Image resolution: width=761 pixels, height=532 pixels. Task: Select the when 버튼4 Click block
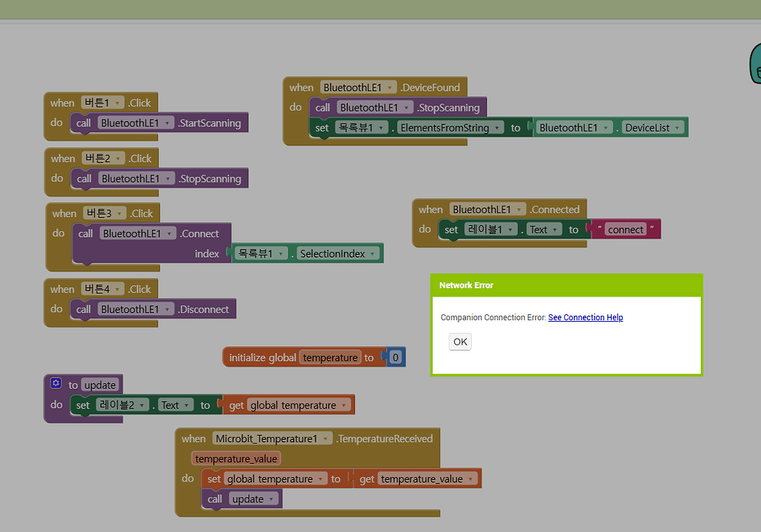pyautogui.click(x=62, y=289)
